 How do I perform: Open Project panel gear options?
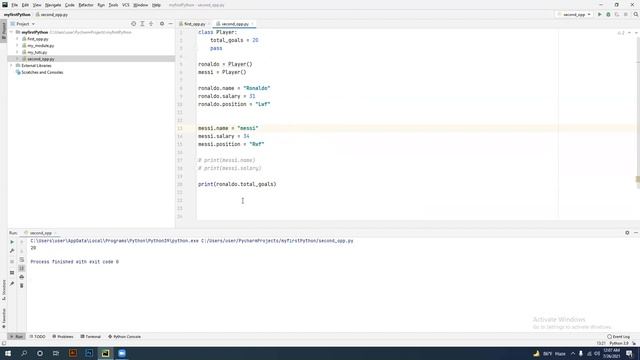[x=162, y=24]
